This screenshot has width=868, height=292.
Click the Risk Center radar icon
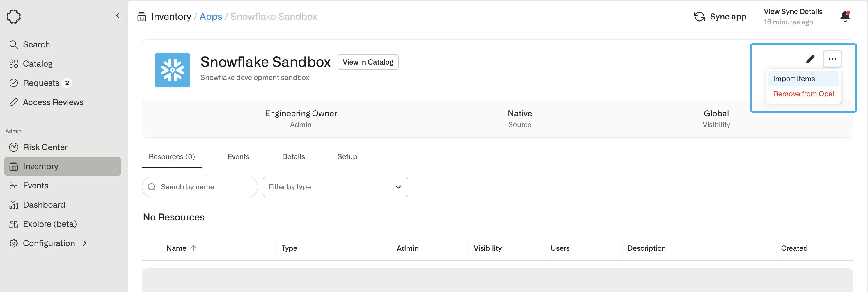pyautogui.click(x=13, y=147)
